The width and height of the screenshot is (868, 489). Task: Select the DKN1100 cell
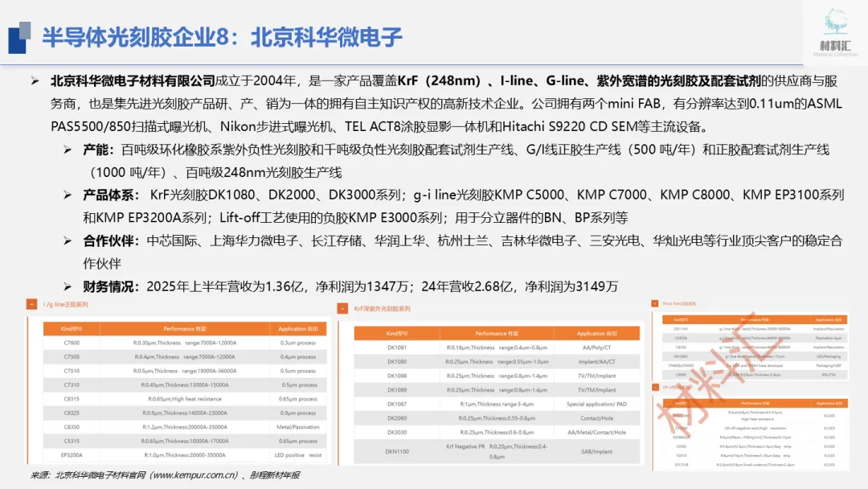click(397, 452)
